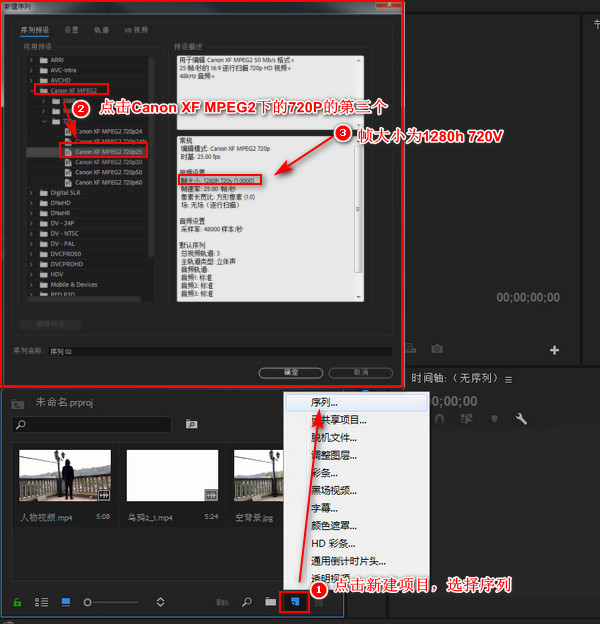
Task: Choose 序列... from the New Item menu
Action: click(357, 402)
